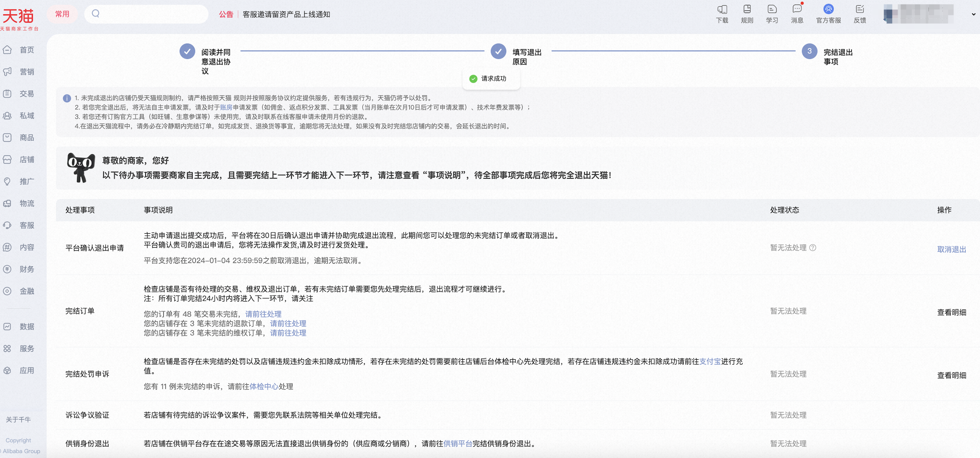Select the 交易 sidebar menu label

pyautogui.click(x=27, y=94)
